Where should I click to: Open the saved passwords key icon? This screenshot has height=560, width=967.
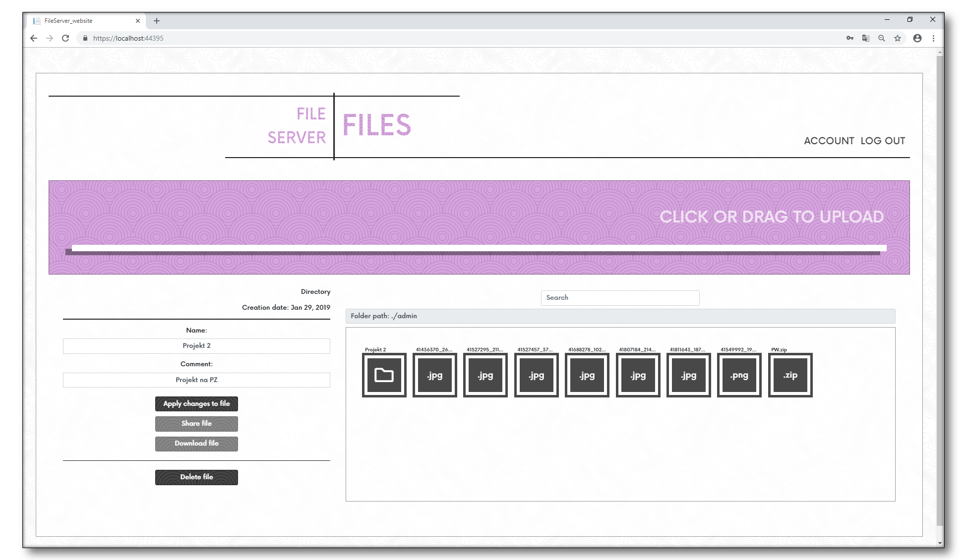point(850,38)
